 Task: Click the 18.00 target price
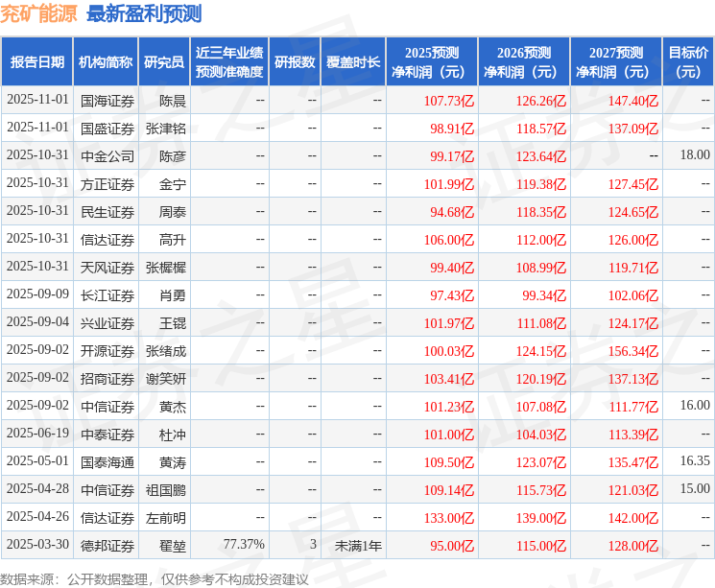point(695,154)
